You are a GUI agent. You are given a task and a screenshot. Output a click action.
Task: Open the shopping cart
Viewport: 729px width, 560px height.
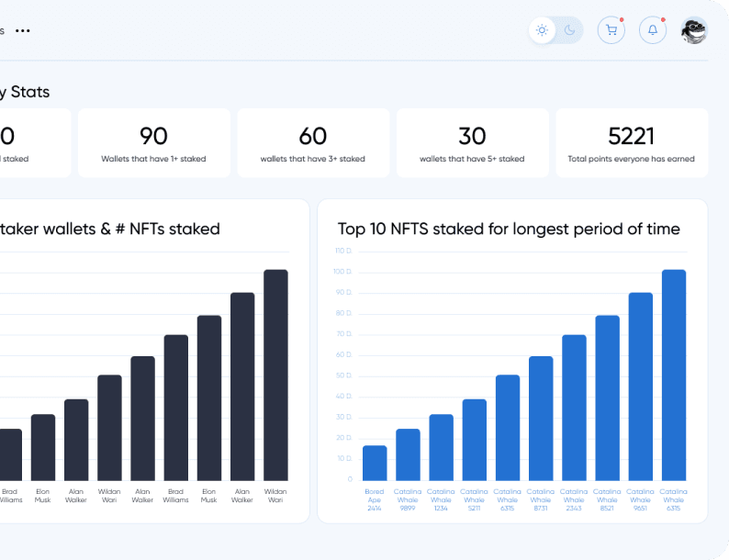click(611, 30)
